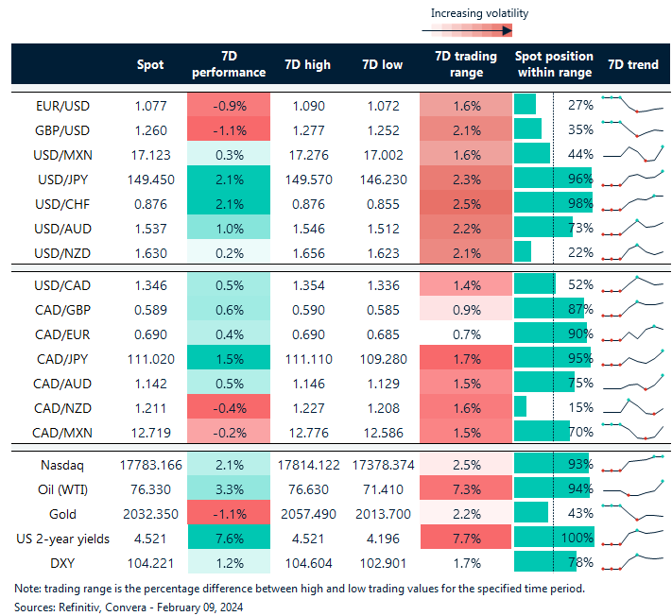Select the USD/CAD trend sparkline

(632, 282)
